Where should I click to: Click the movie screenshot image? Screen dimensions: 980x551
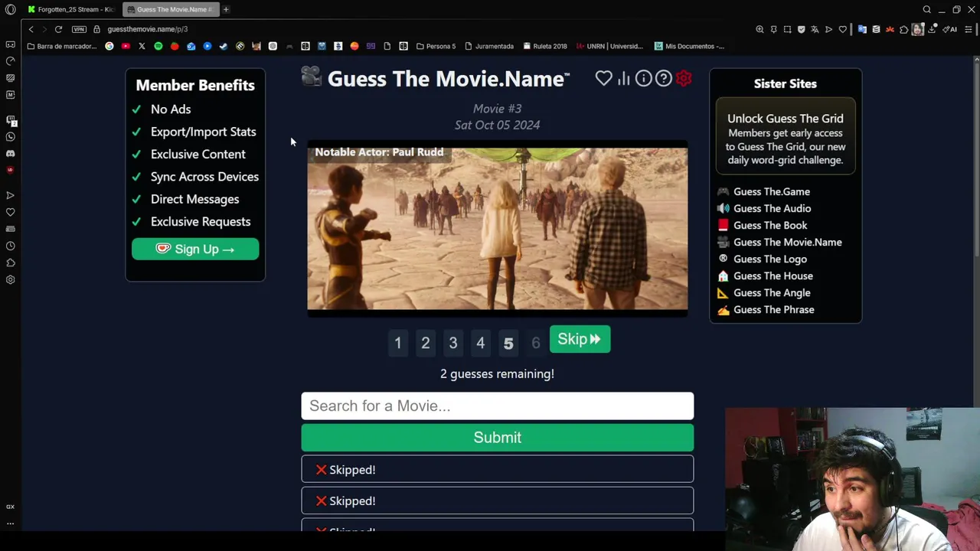[498, 228]
